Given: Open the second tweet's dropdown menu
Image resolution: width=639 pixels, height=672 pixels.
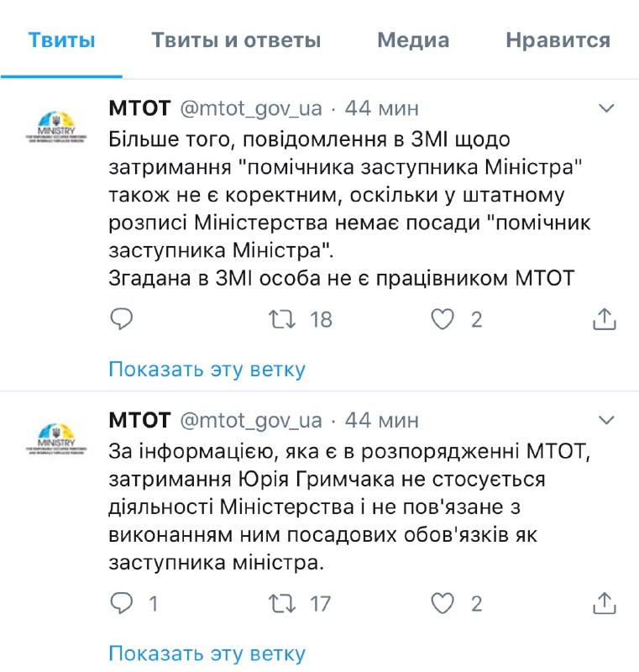Looking at the screenshot, I should pyautogui.click(x=605, y=420).
